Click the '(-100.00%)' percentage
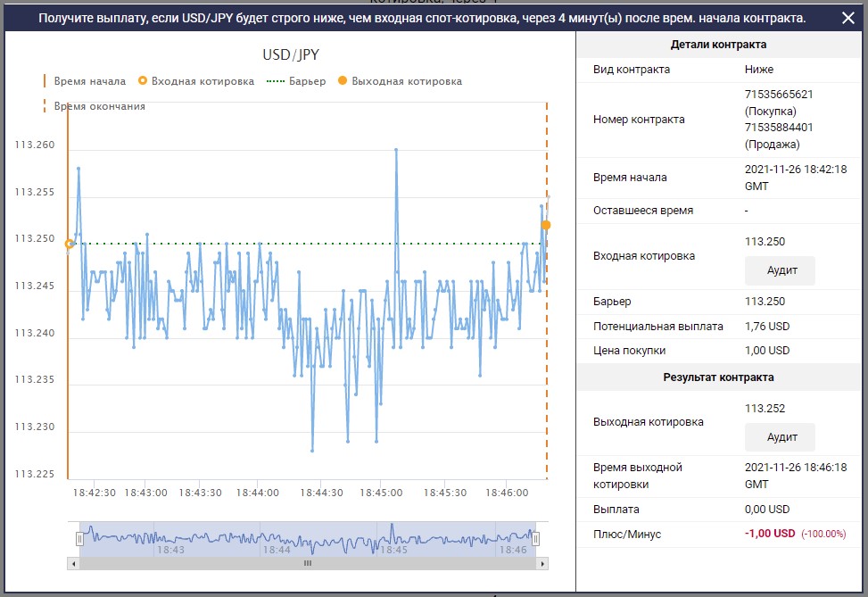868x597 pixels. tap(823, 535)
